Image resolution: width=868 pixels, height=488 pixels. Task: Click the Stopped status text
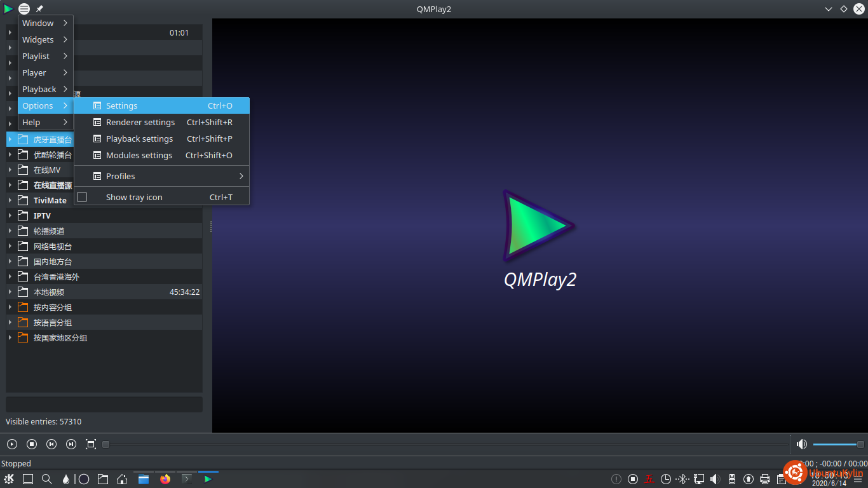click(16, 464)
